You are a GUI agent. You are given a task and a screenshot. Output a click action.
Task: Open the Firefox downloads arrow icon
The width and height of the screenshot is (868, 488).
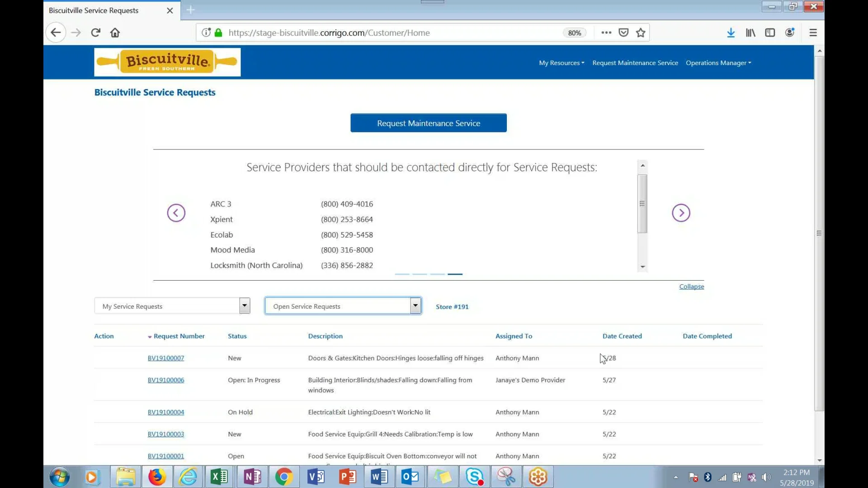731,33
